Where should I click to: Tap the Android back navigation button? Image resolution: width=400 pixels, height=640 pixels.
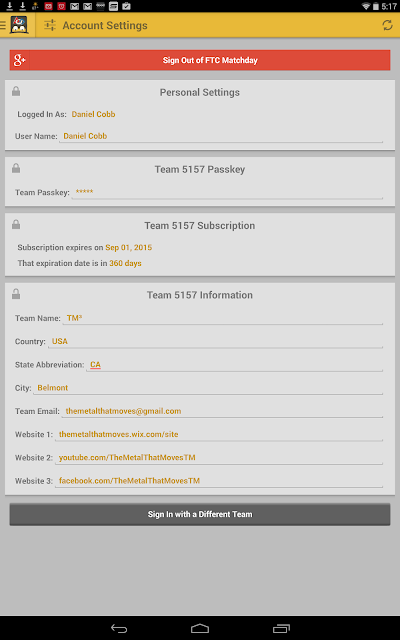tap(119, 629)
